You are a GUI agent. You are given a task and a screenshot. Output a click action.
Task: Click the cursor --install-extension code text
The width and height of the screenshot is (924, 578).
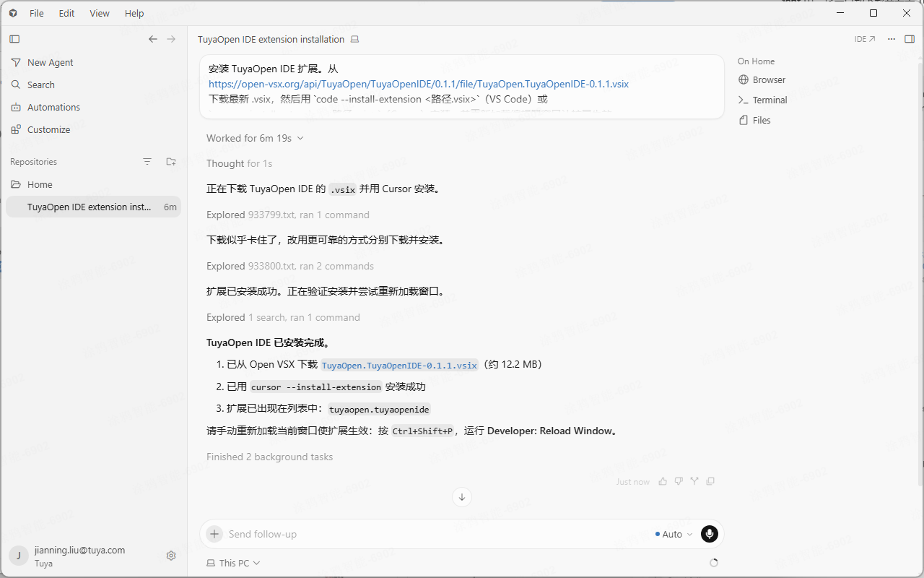coord(316,387)
